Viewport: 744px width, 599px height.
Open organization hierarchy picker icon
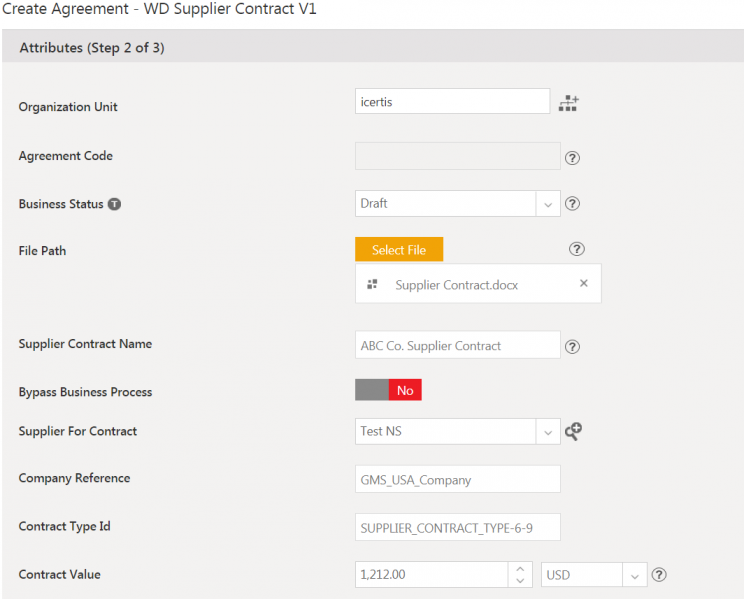[568, 103]
